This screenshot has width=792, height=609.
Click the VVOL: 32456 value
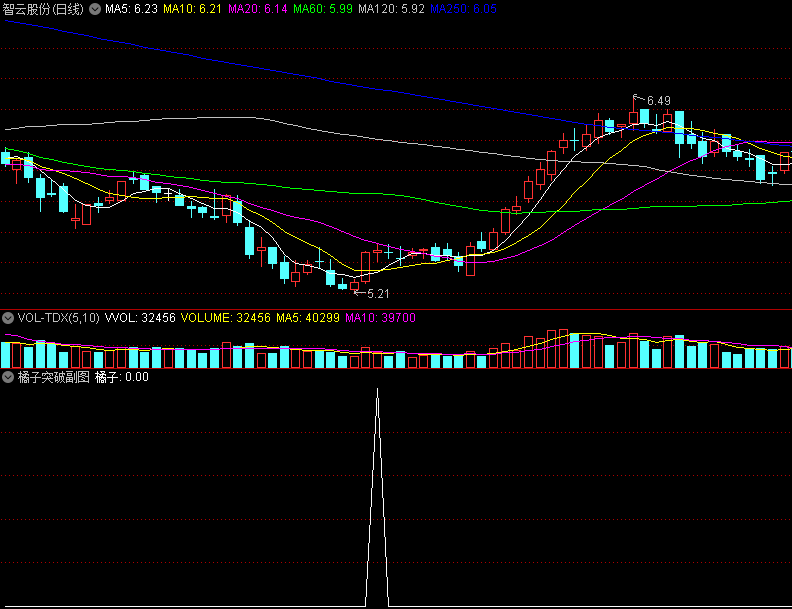140,318
